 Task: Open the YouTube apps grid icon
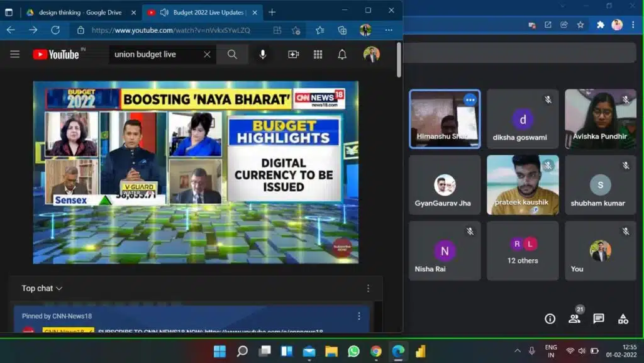[318, 55]
